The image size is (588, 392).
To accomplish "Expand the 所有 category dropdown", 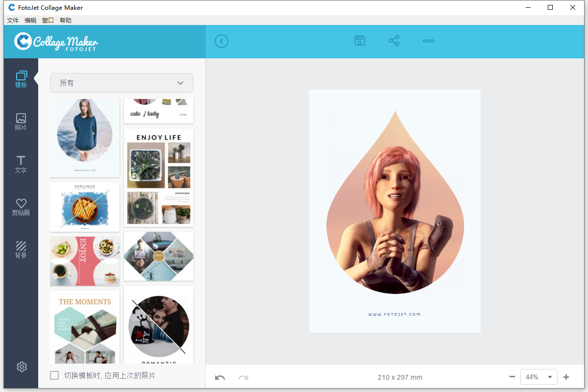I will click(122, 83).
